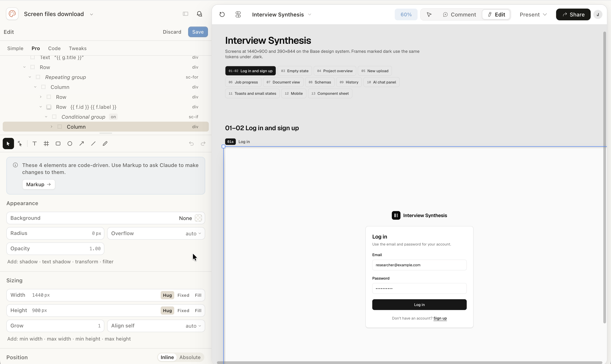Viewport: 611px width, 364px height.
Task: Jump to 04 Project overview section
Action: 334,71
